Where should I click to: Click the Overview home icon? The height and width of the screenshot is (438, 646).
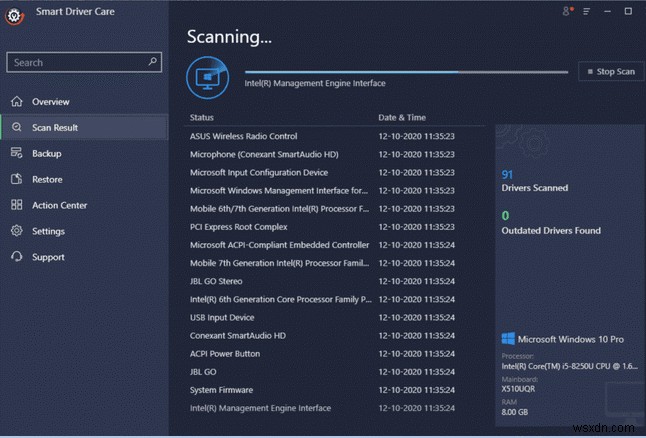click(16, 102)
